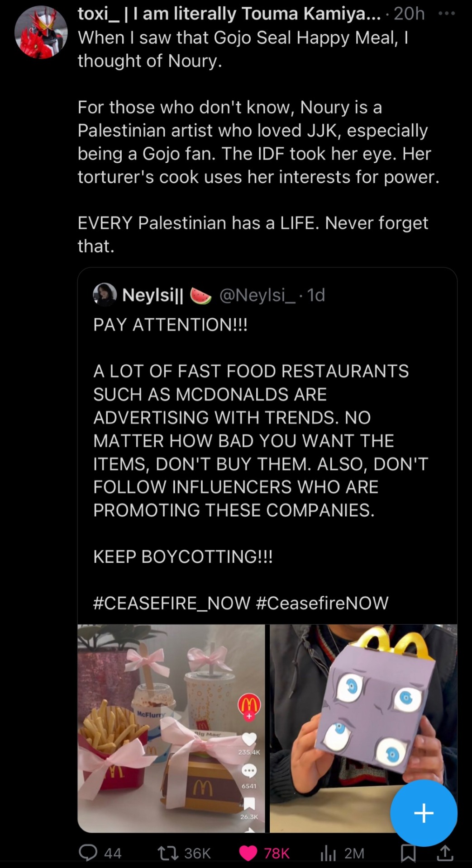472x868 pixels.
Task: Tap the #CeasefireNOW hashtag
Action: pos(322,603)
